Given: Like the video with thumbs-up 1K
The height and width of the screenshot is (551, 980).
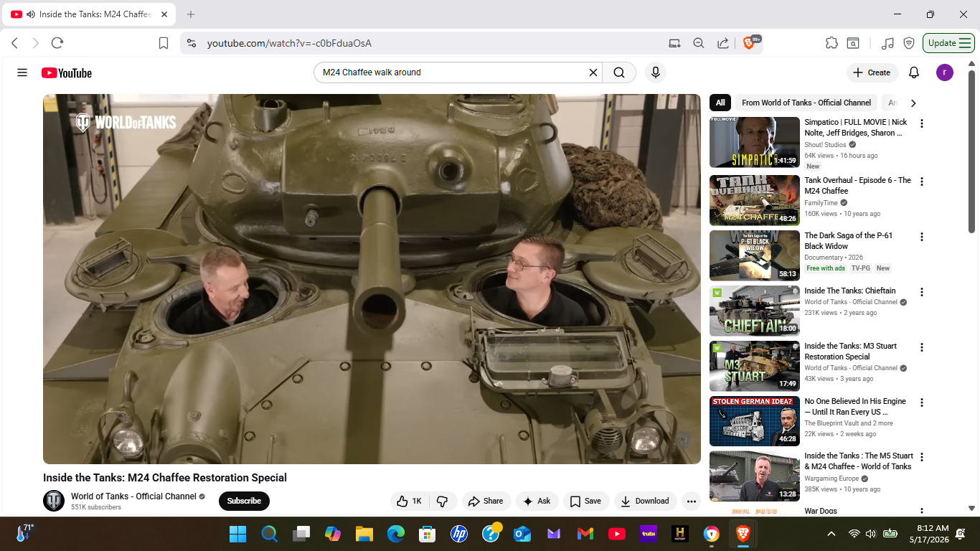Looking at the screenshot, I should [x=409, y=501].
